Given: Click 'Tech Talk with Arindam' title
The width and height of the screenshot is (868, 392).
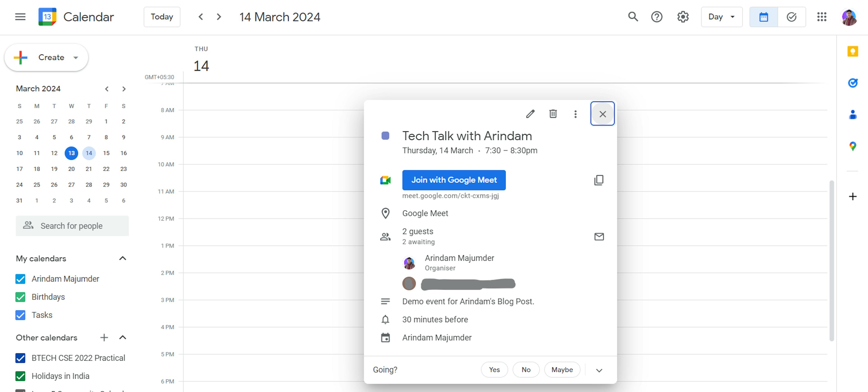Looking at the screenshot, I should click(x=467, y=136).
